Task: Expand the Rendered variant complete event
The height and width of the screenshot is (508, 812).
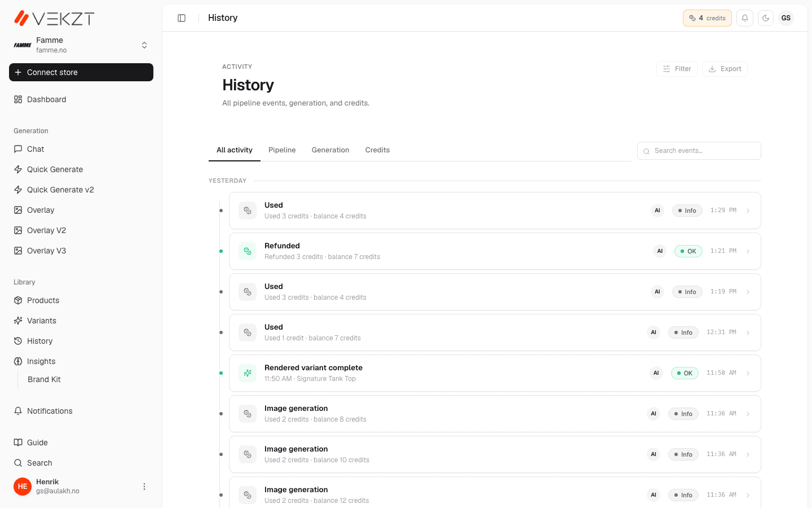Action: (x=748, y=374)
